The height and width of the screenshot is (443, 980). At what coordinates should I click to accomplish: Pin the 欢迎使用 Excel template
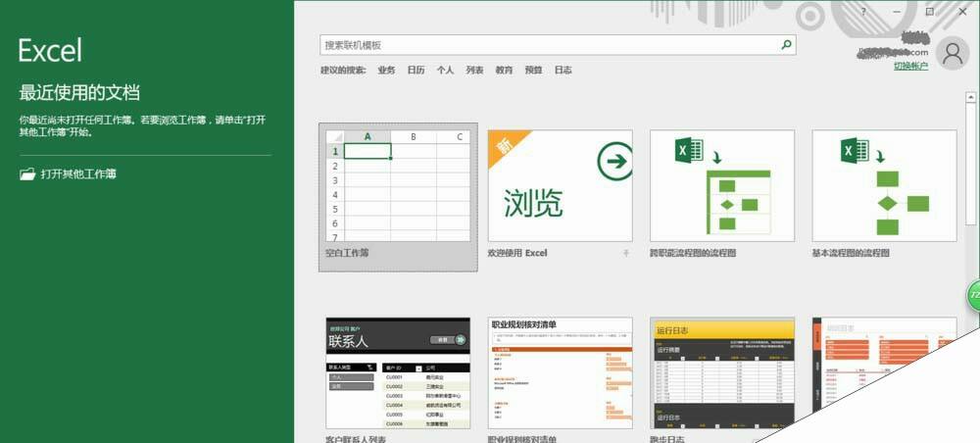[x=626, y=253]
